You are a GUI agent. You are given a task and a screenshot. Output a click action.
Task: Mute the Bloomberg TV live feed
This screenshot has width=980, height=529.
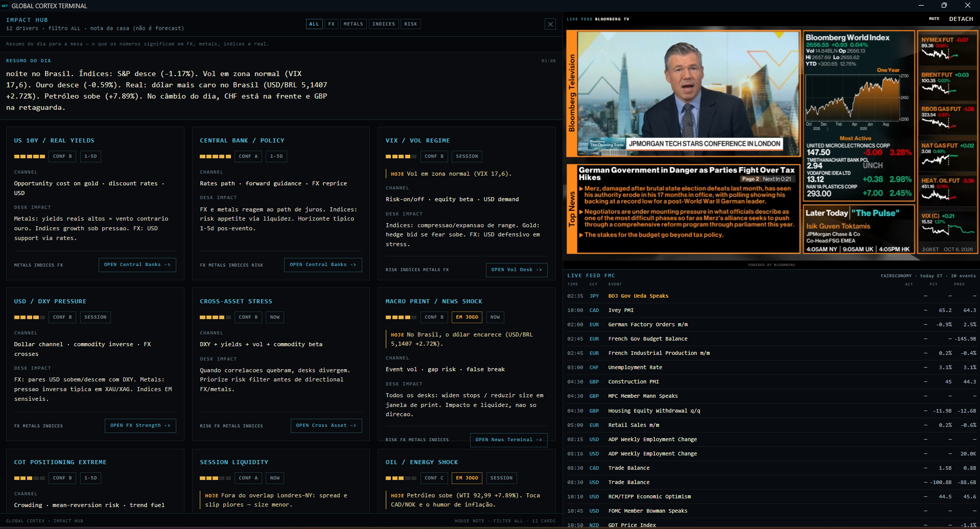click(x=934, y=19)
